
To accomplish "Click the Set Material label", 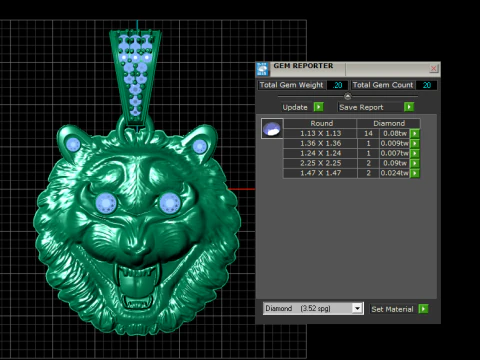I will coord(392,309).
